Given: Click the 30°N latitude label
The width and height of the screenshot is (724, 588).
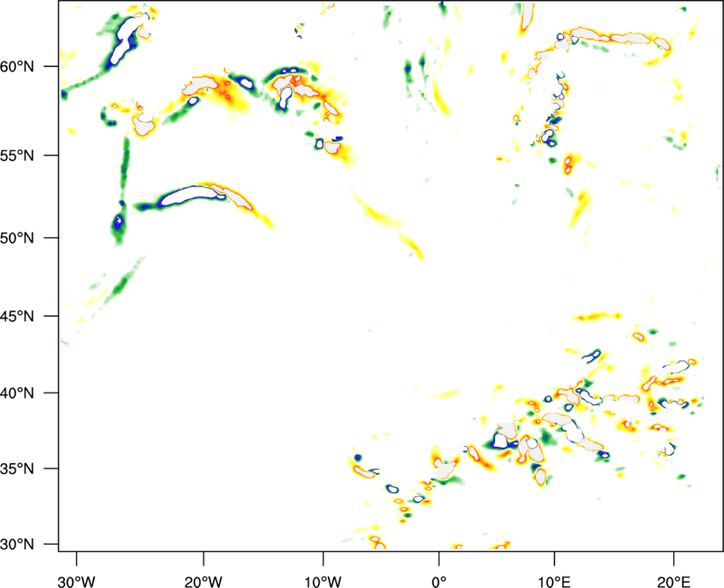Looking at the screenshot, I should 16,545.
